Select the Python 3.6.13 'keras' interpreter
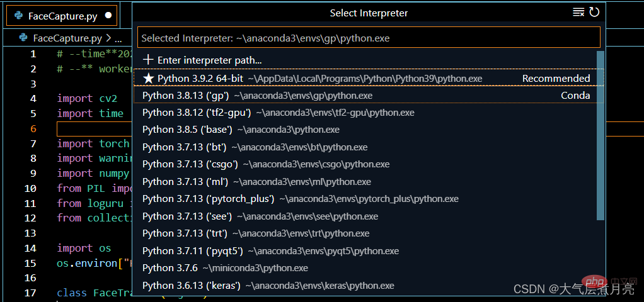Screen dimensions: 644x302 click(268, 285)
